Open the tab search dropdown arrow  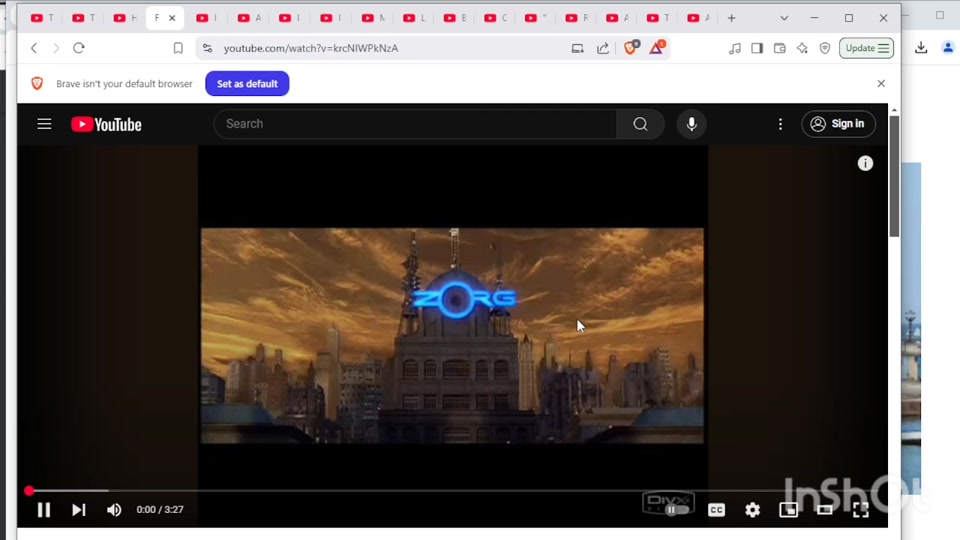784,18
